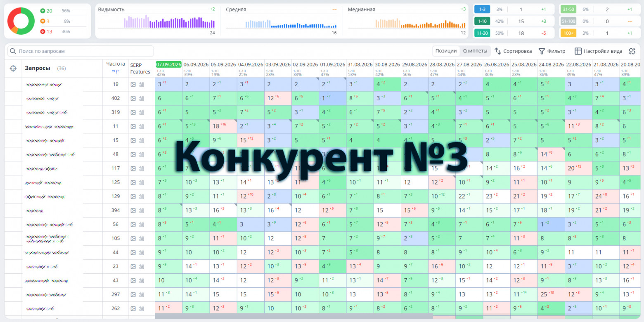Open the 06.09.2026 date column header
Screen dimensions: 644x322
pos(196,64)
